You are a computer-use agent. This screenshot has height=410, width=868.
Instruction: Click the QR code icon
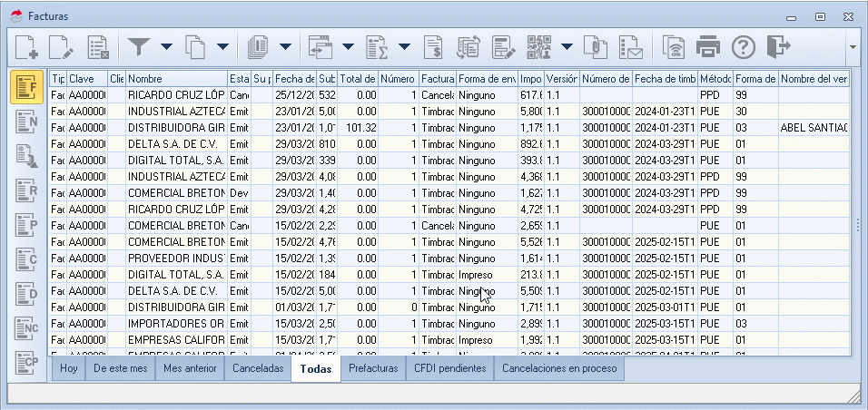click(x=539, y=46)
